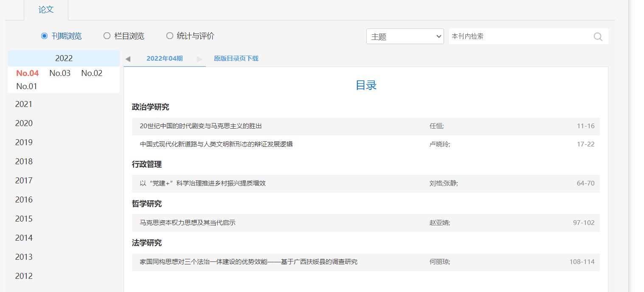The image size is (644, 292).
Task: Select 栏目浏览 radio button
Action: (107, 36)
